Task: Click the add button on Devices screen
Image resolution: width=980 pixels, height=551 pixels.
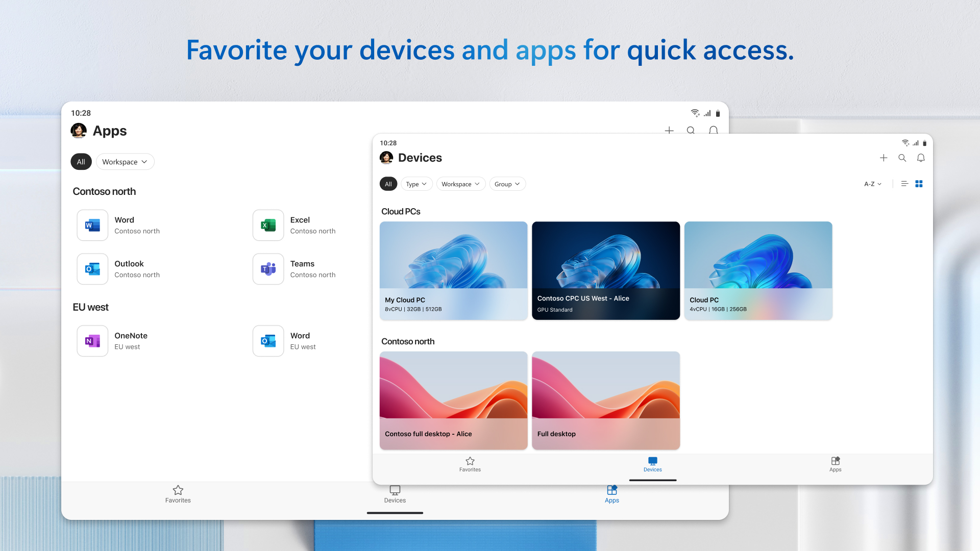Action: point(884,158)
